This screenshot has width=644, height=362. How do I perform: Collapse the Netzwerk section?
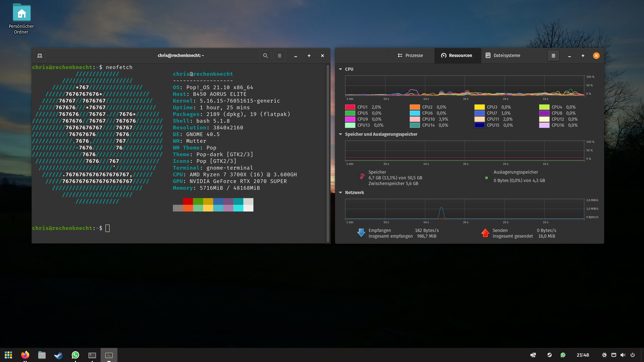point(340,193)
